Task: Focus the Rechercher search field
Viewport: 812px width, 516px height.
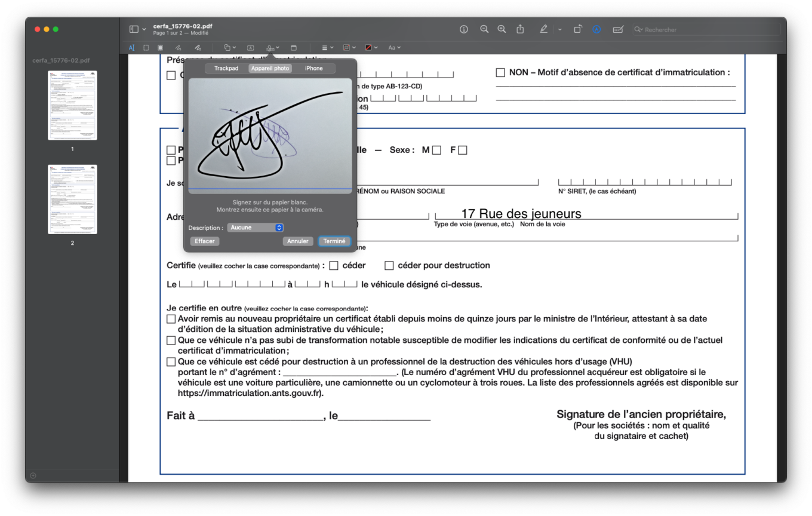Action: click(706, 29)
